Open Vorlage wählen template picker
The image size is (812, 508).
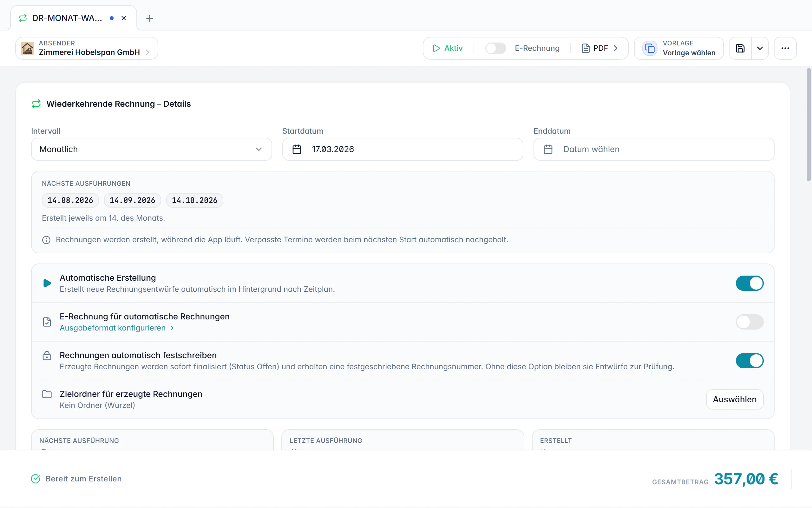tap(679, 48)
